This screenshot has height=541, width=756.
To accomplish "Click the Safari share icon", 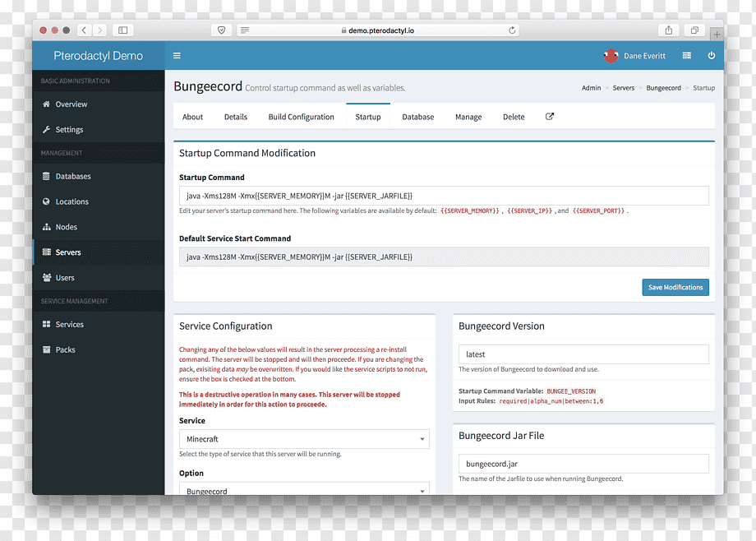I will (x=669, y=30).
